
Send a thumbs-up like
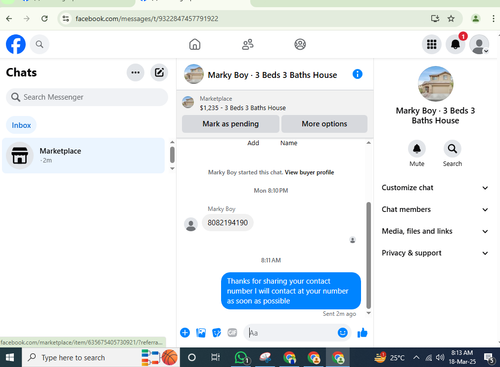pos(362,332)
